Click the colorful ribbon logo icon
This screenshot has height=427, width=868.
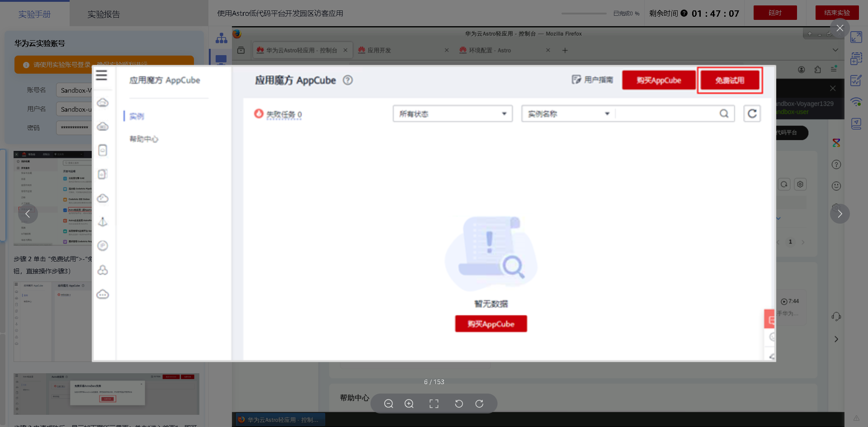pos(836,143)
